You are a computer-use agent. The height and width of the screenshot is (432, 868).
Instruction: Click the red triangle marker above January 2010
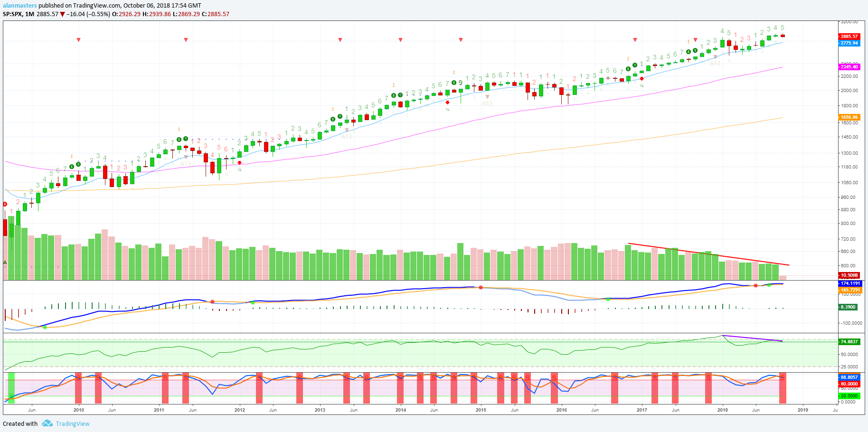(x=79, y=40)
